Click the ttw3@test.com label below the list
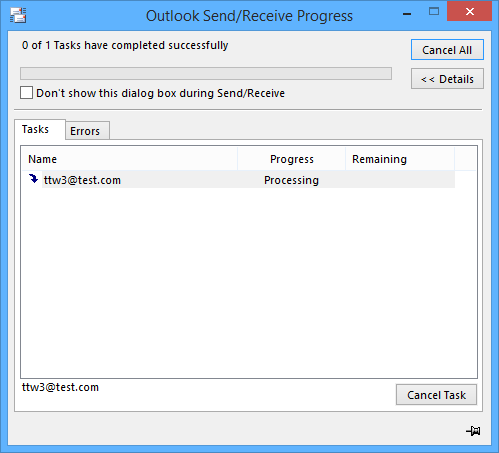The height and width of the screenshot is (453, 499). point(60,387)
